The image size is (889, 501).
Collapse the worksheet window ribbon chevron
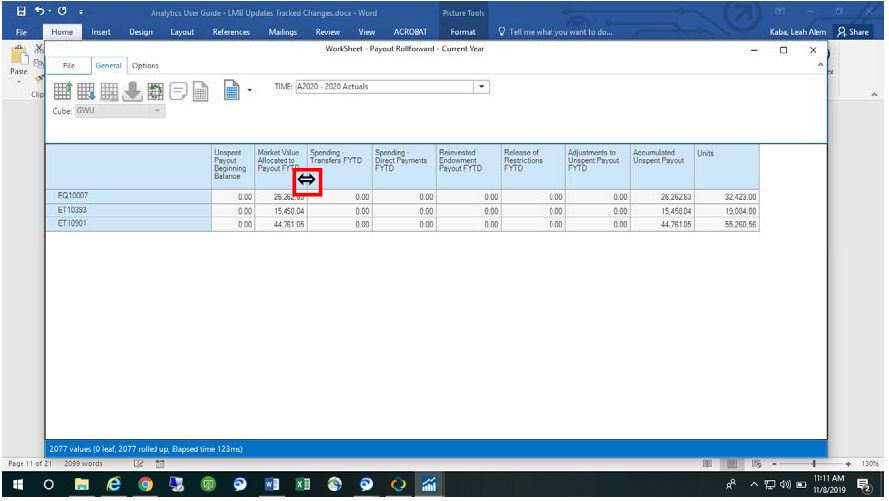pos(820,65)
